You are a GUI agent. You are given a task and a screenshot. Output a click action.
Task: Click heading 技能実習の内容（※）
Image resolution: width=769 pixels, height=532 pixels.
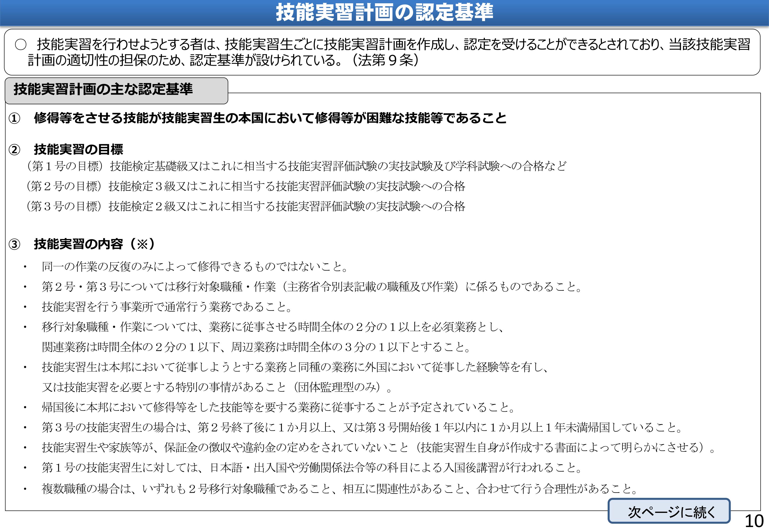(x=94, y=244)
